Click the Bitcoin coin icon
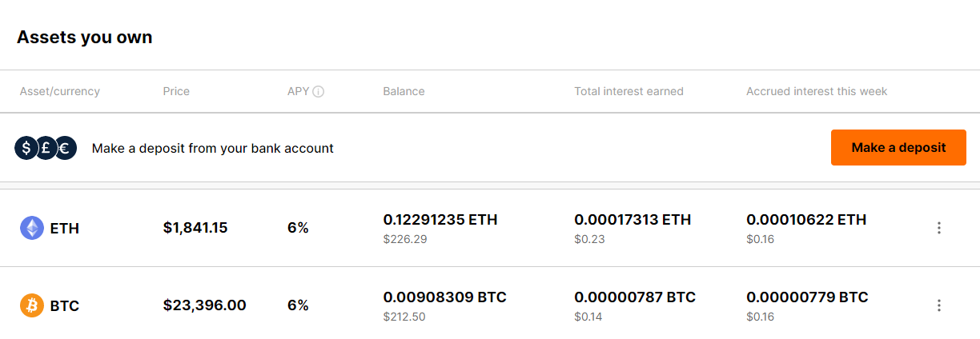980x339 pixels. click(32, 305)
